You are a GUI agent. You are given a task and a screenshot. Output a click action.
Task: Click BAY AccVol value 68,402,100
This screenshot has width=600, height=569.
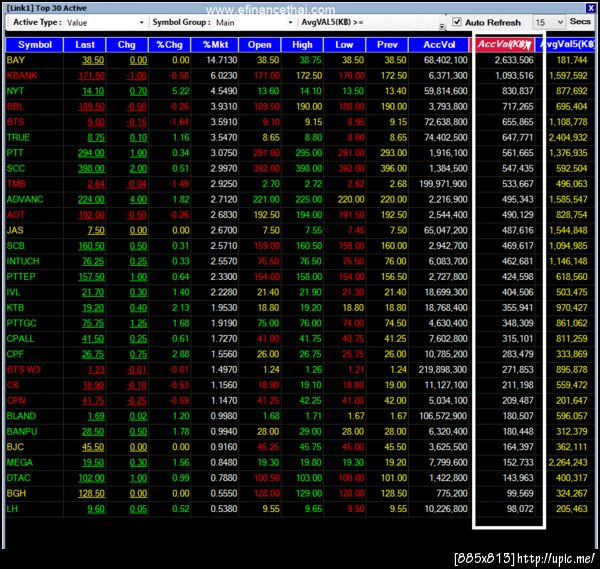(x=445, y=60)
